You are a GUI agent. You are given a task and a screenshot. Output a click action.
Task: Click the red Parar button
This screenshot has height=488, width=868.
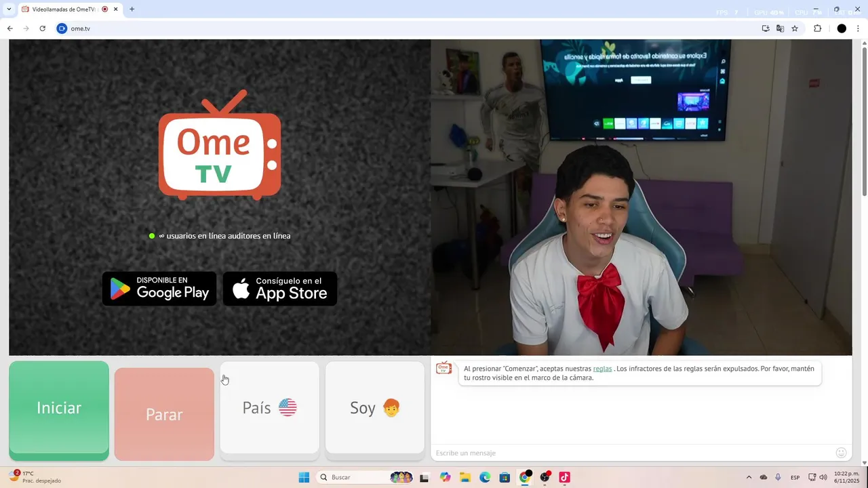tap(164, 414)
